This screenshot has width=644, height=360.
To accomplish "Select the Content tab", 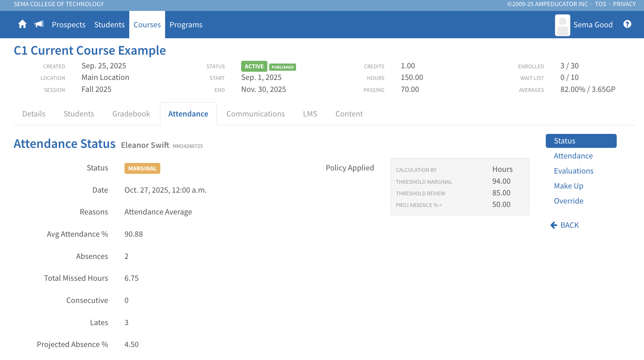I will pos(349,114).
